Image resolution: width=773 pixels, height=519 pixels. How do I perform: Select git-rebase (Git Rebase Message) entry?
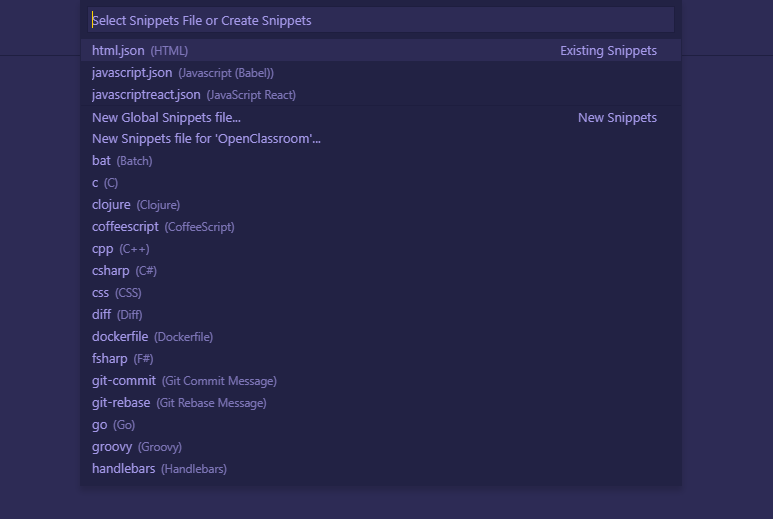tap(179, 403)
